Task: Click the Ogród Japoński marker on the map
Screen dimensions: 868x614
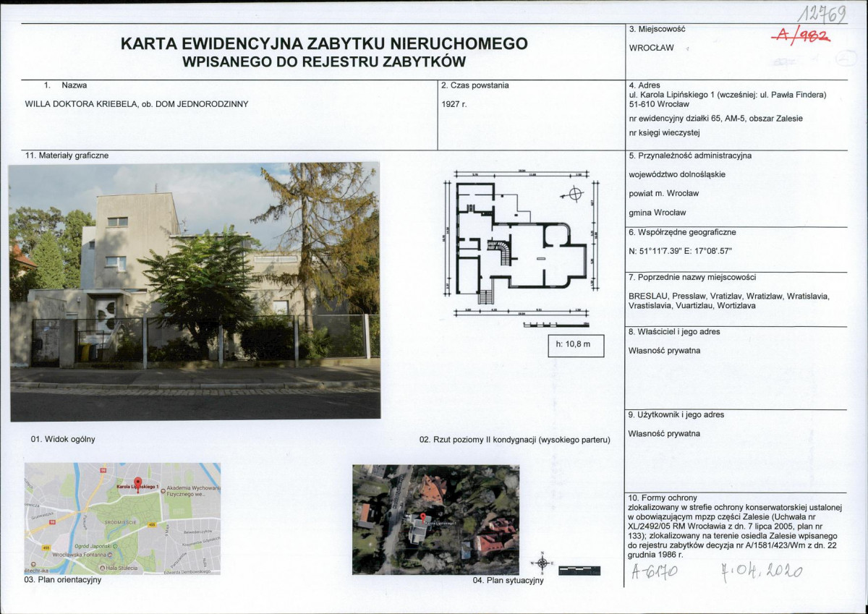Action: click(115, 546)
